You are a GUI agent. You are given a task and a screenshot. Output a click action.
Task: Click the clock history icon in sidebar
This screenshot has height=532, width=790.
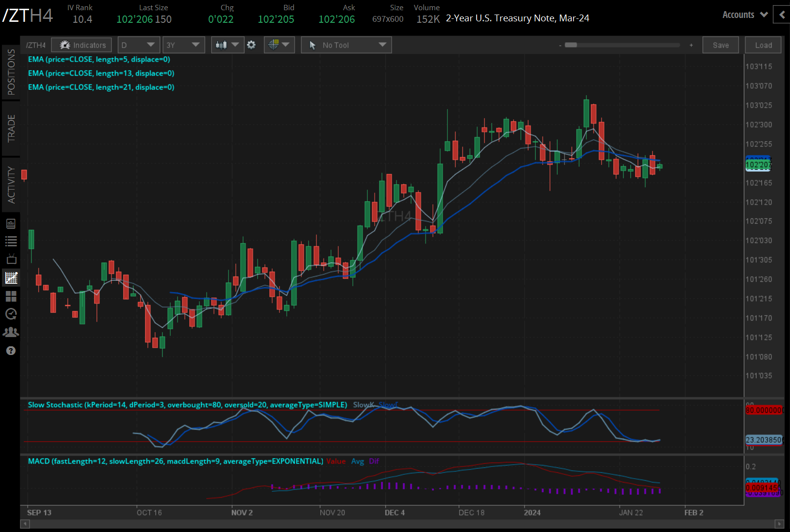[11, 314]
